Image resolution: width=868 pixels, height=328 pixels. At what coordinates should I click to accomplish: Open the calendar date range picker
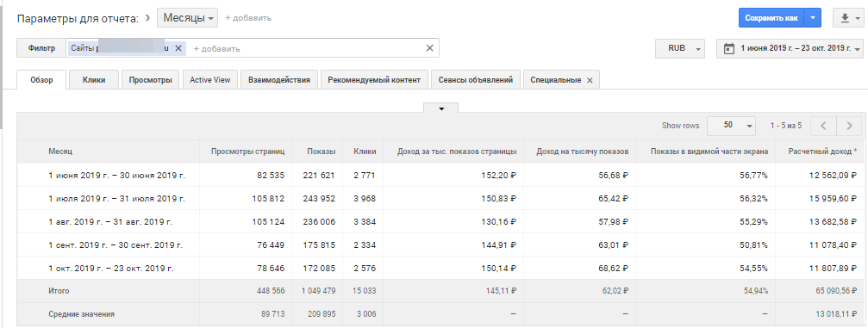[x=790, y=48]
